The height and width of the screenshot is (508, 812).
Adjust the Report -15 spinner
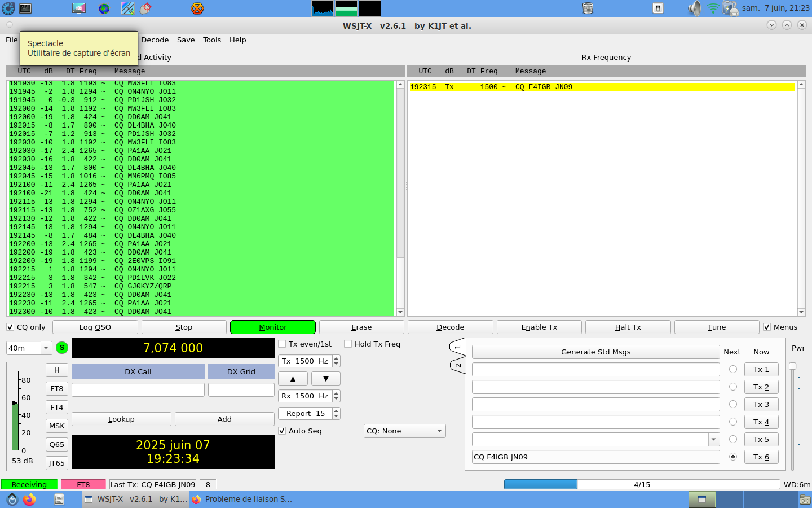[x=309, y=414]
